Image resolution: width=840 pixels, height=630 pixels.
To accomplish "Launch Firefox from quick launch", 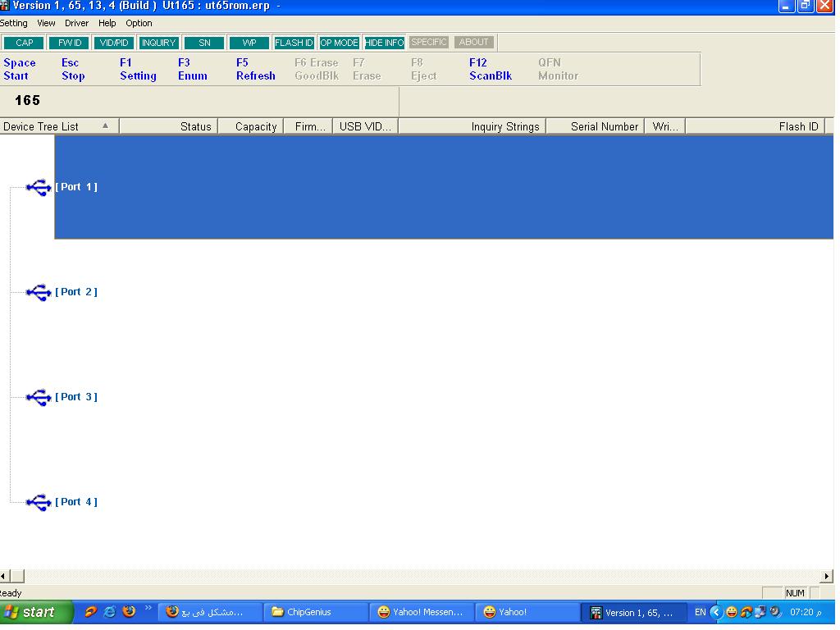I will point(129,612).
